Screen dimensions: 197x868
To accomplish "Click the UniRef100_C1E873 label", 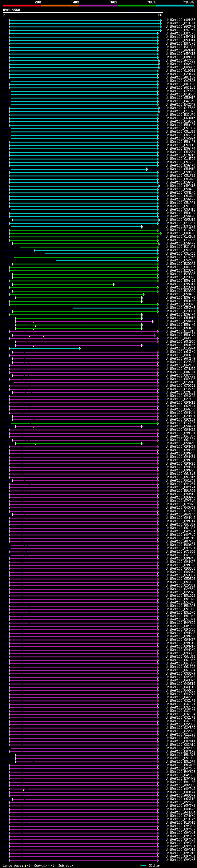I will pos(180,111).
